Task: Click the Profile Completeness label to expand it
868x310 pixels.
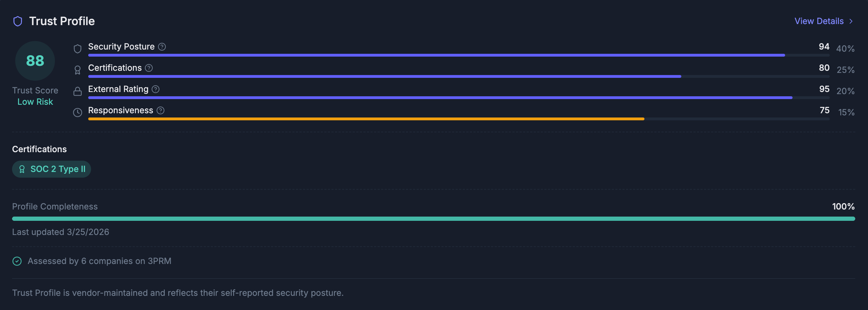Action: 55,206
